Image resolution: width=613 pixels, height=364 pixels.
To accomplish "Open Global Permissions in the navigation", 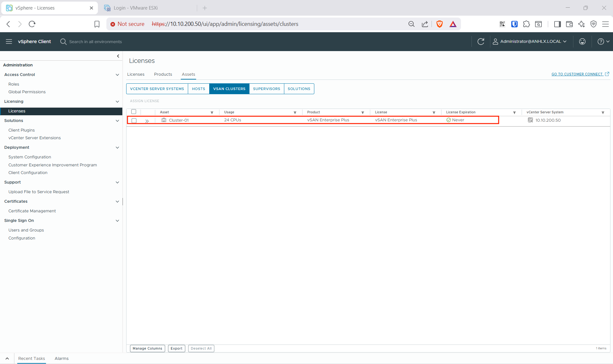I will [27, 92].
